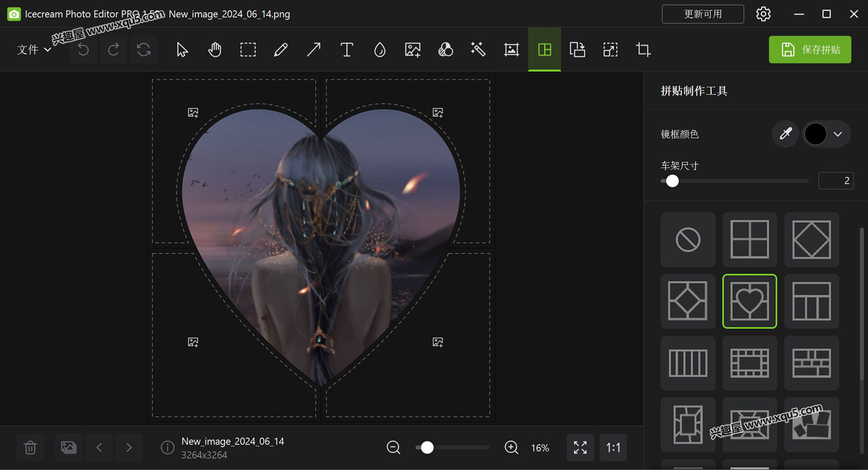Add an image to the bottom-right collage cell
This screenshot has height=470, width=868.
click(438, 342)
